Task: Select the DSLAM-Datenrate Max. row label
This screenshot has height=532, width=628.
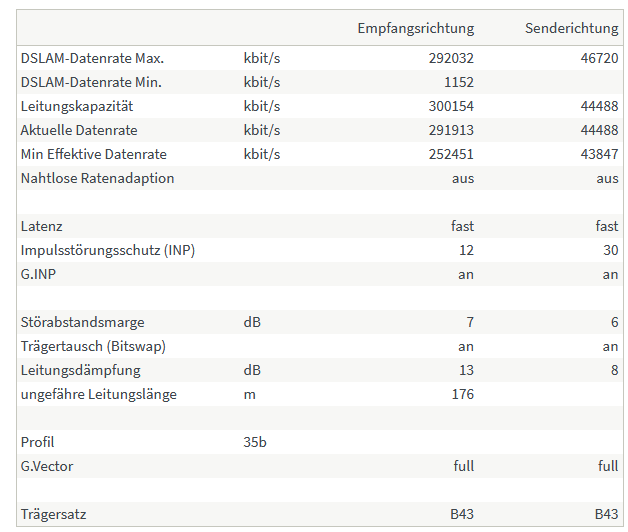Action: (92, 58)
